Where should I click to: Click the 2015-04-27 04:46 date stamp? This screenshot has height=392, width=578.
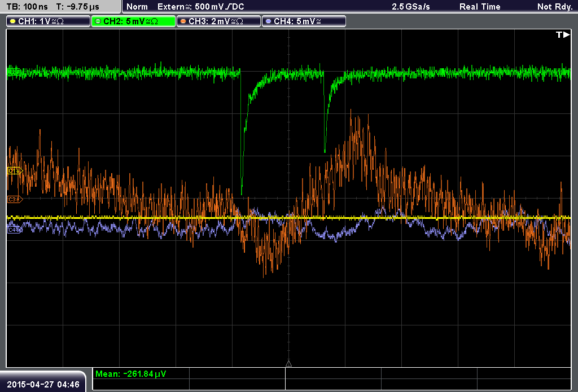[x=43, y=384]
